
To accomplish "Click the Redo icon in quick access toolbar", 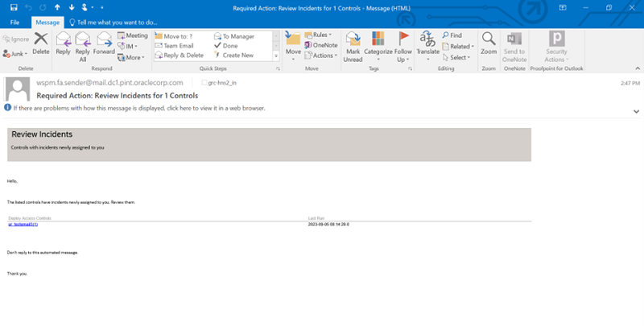I will tap(43, 7).
